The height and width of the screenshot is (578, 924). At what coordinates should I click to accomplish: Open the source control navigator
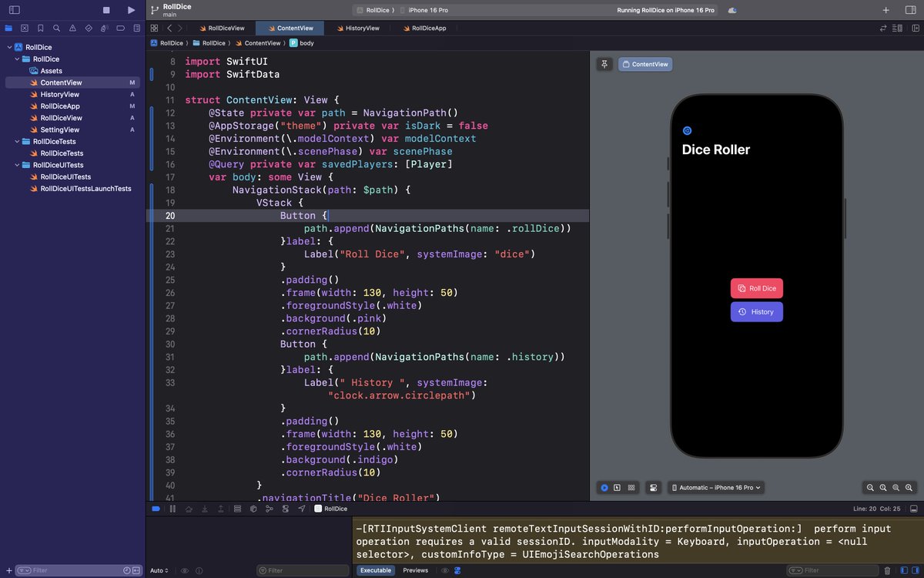(25, 28)
